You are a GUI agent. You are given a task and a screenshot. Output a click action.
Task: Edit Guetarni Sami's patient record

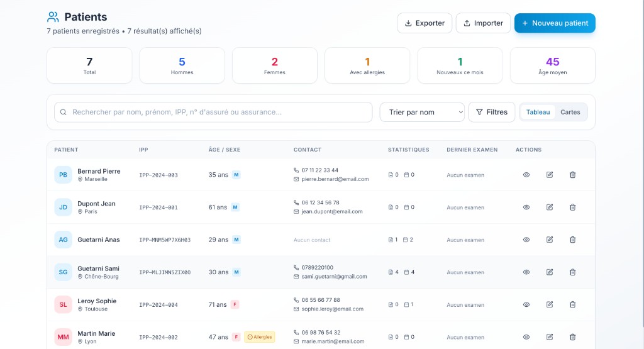tap(550, 272)
